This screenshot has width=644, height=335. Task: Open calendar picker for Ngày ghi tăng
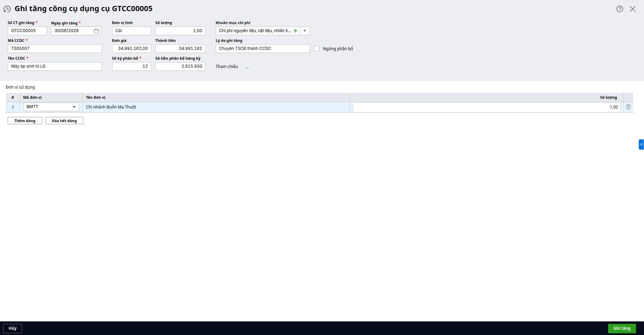[96, 31]
